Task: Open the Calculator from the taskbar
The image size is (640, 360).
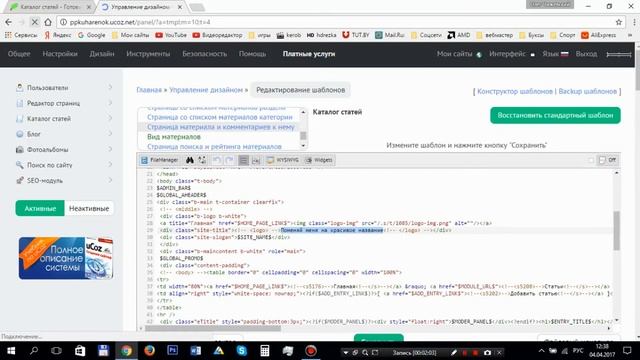Action: coord(265,351)
